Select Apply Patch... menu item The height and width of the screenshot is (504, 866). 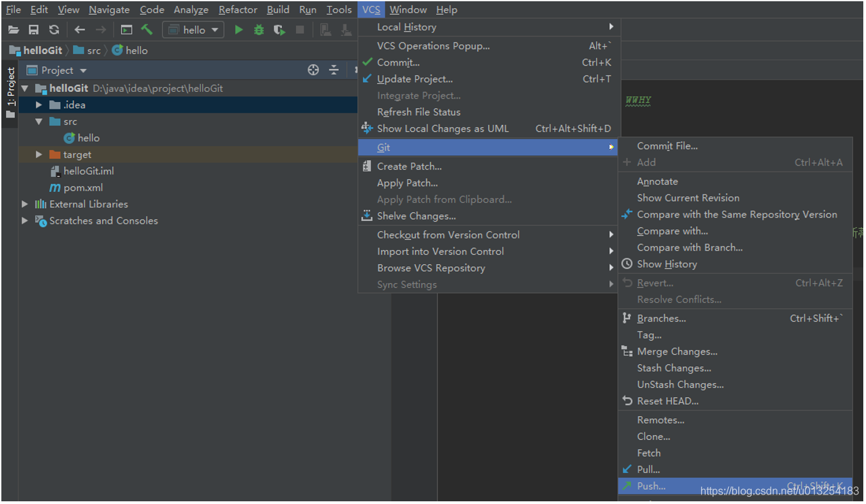tap(488, 183)
